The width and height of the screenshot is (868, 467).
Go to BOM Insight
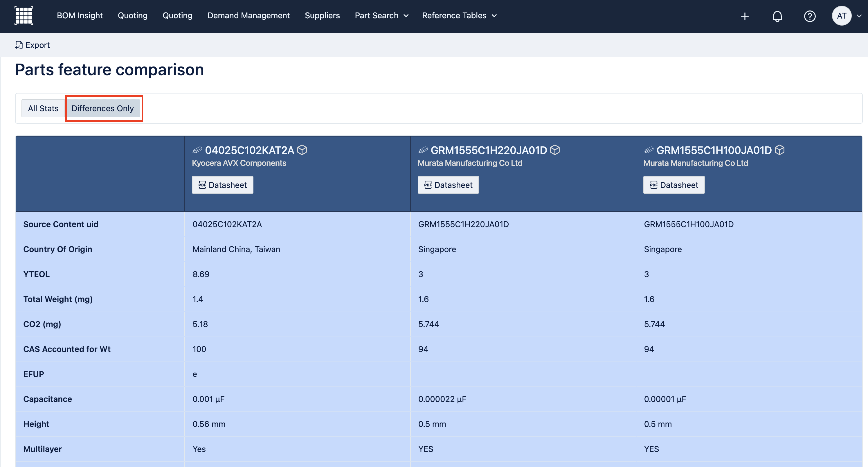tap(80, 15)
